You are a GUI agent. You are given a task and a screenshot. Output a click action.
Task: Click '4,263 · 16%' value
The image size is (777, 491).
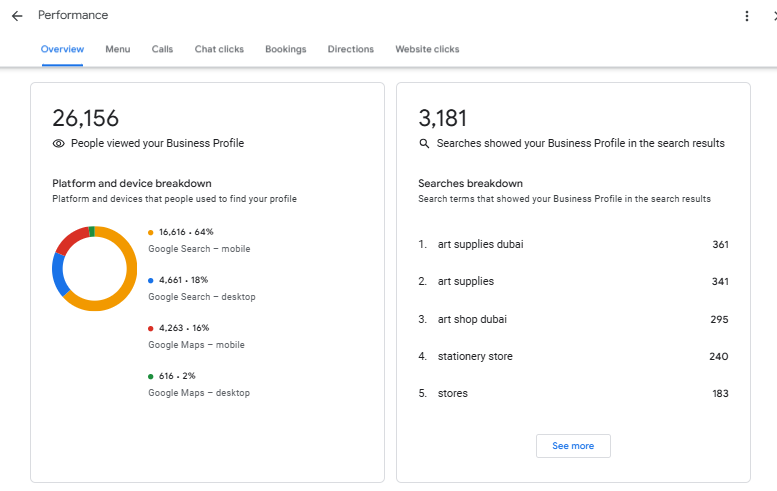pyautogui.click(x=184, y=328)
